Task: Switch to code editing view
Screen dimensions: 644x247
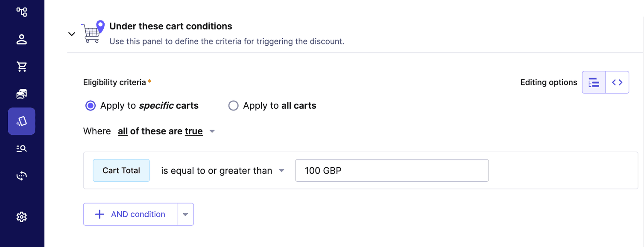Action: (x=618, y=82)
